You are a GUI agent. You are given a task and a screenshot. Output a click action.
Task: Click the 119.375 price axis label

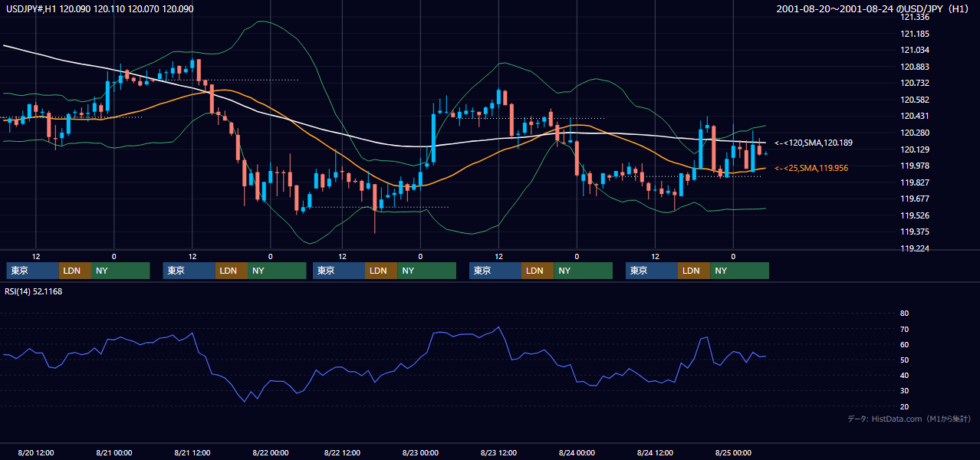[914, 232]
